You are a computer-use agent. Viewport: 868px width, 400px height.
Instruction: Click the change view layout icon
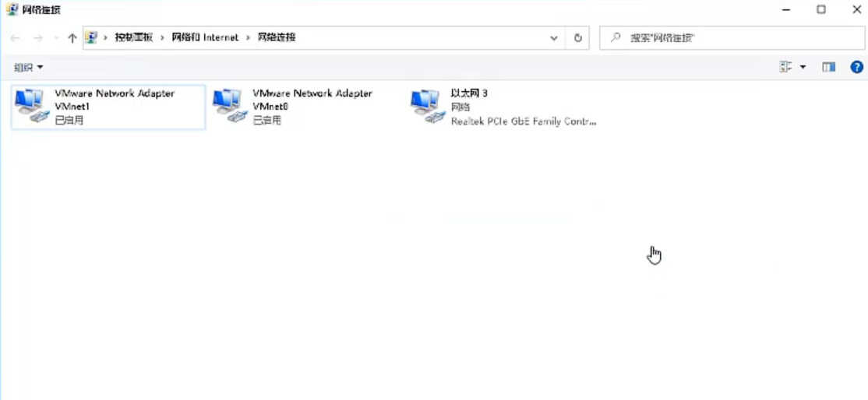click(x=785, y=67)
